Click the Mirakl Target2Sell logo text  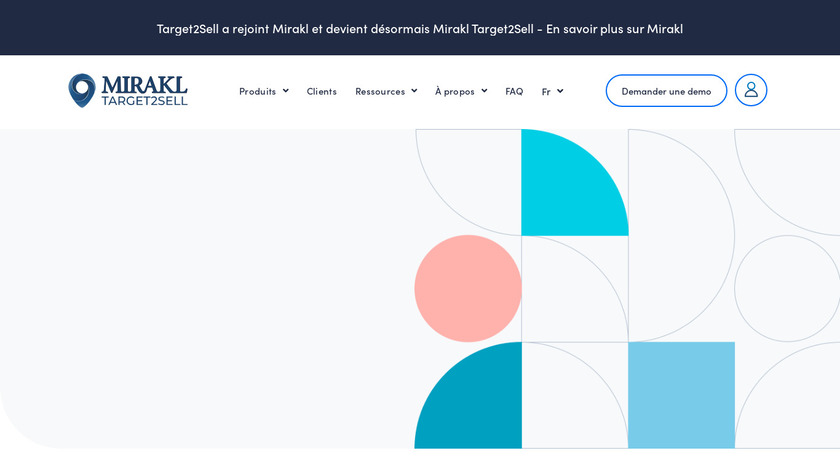(144, 90)
